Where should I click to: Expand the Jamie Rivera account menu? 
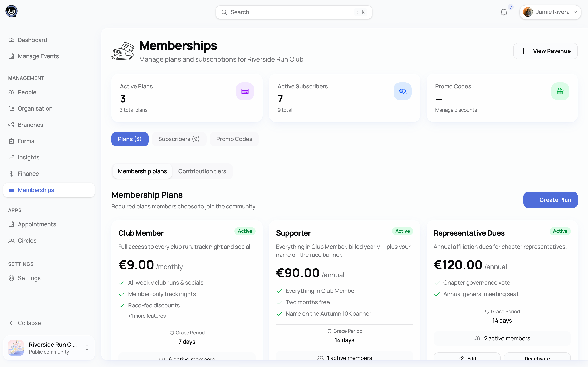coord(550,12)
